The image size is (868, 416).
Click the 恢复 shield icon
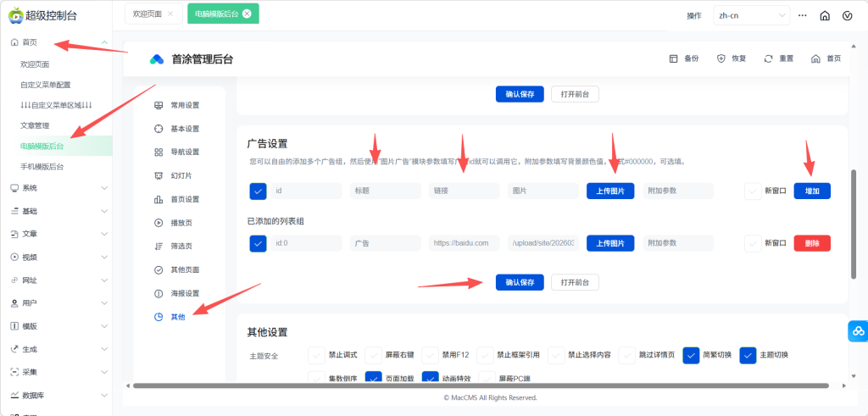pyautogui.click(x=721, y=58)
